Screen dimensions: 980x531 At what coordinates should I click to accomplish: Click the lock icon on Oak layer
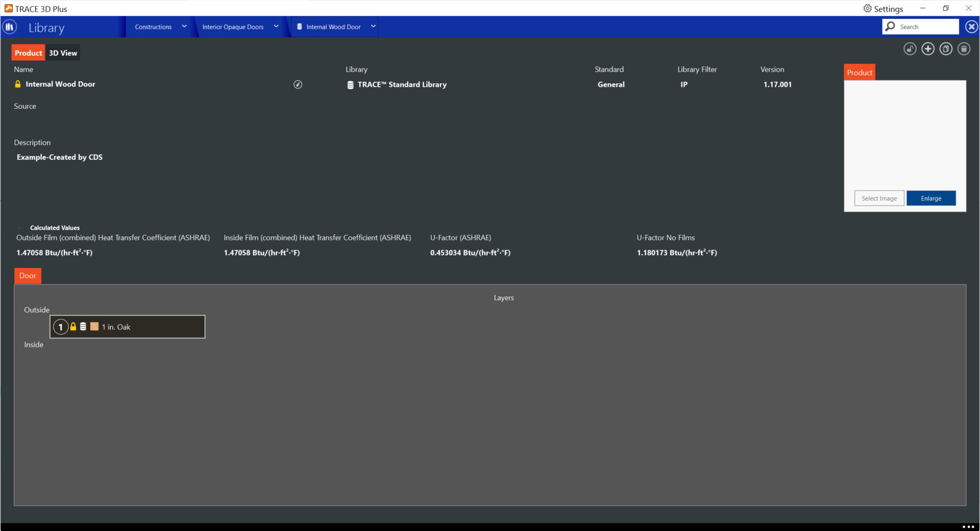[73, 327]
